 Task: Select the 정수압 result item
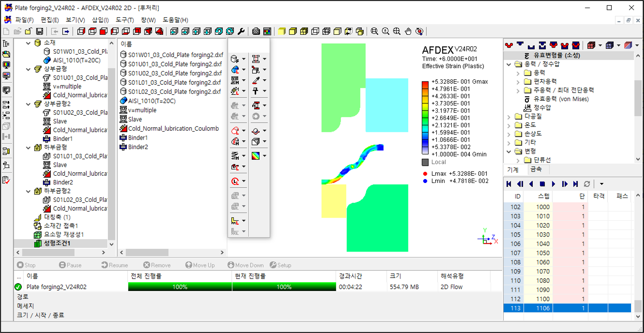coord(543,108)
